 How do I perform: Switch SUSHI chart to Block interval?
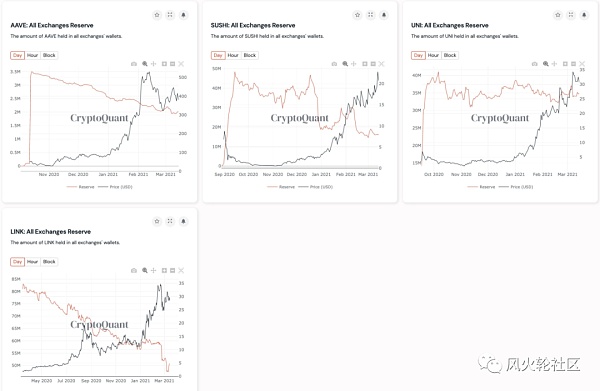point(249,55)
